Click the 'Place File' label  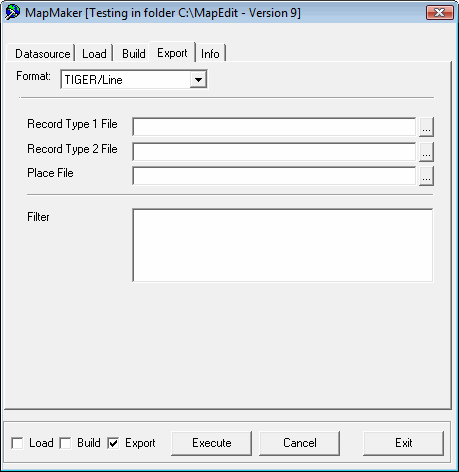pos(50,173)
